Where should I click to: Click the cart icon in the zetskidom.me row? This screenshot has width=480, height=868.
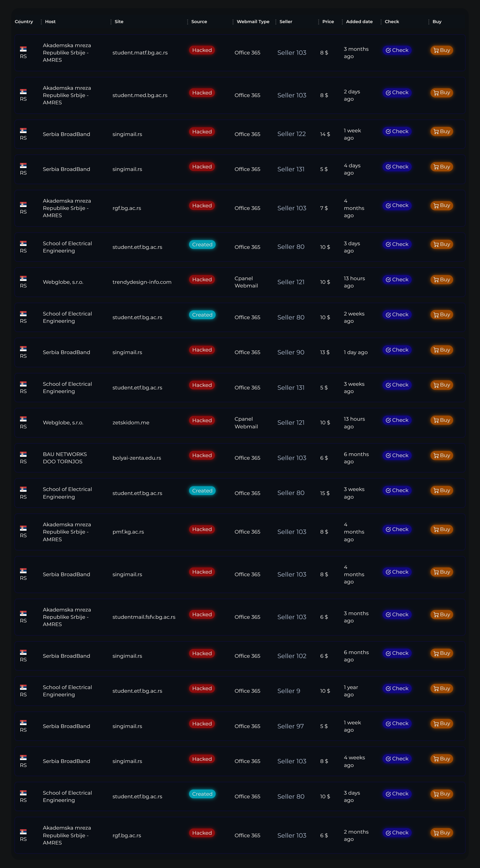click(x=436, y=420)
